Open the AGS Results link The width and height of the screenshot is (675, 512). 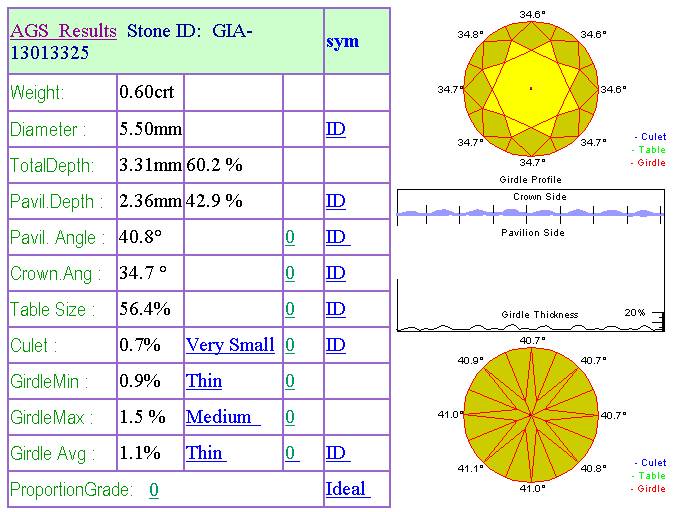point(64,31)
